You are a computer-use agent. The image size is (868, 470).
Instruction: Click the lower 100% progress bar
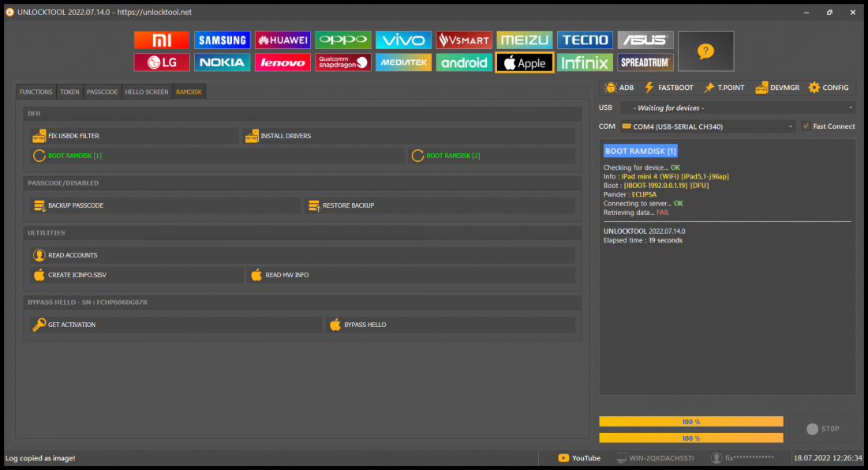pos(691,438)
